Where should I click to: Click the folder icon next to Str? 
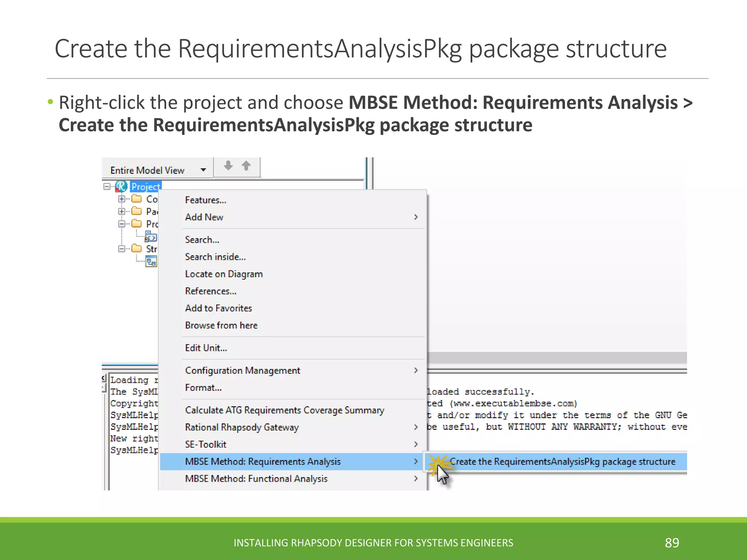click(x=137, y=249)
